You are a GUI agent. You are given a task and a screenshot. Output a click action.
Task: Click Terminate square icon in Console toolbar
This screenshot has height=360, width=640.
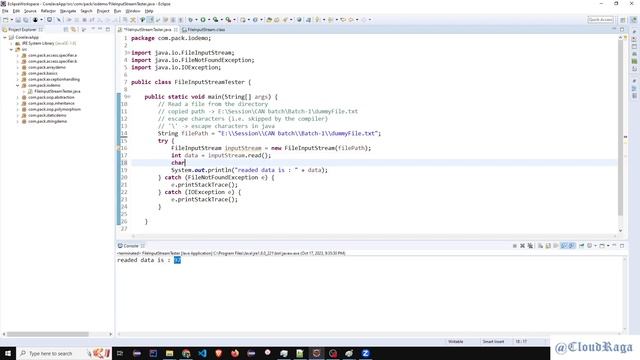coord(515,246)
